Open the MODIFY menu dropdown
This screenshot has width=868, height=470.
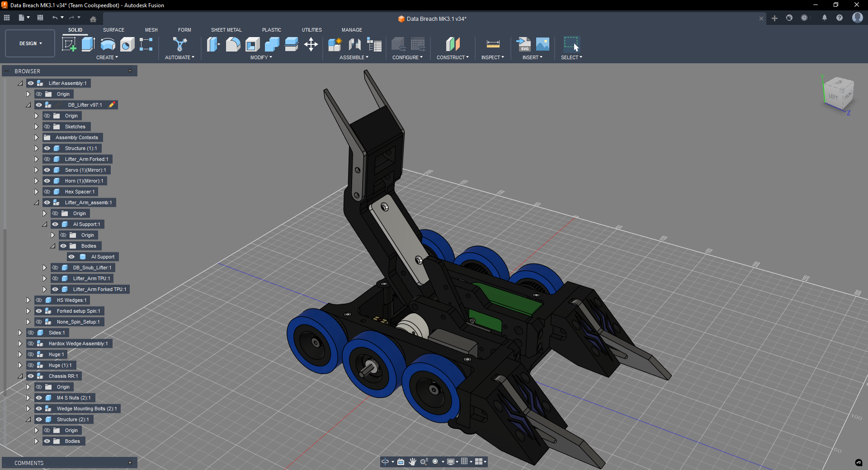click(x=261, y=57)
